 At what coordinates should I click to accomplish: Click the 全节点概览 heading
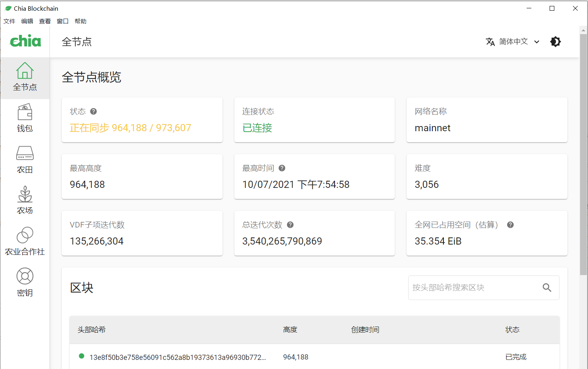pyautogui.click(x=91, y=77)
